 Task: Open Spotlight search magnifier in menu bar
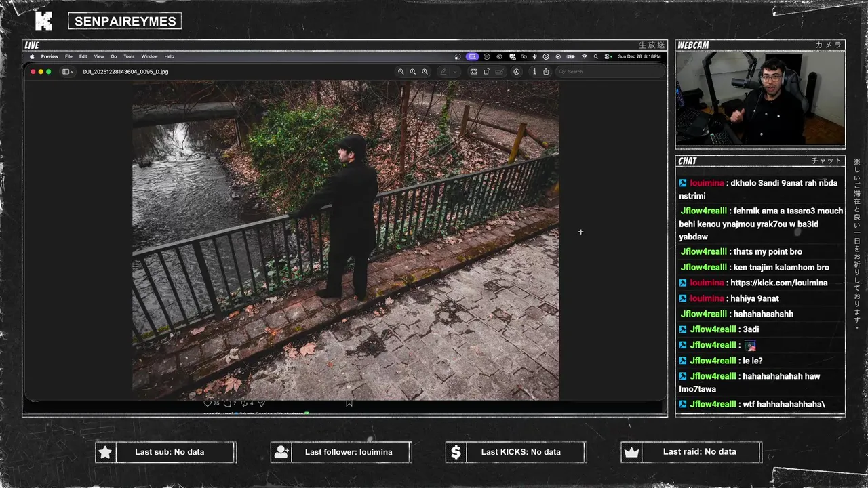click(596, 56)
